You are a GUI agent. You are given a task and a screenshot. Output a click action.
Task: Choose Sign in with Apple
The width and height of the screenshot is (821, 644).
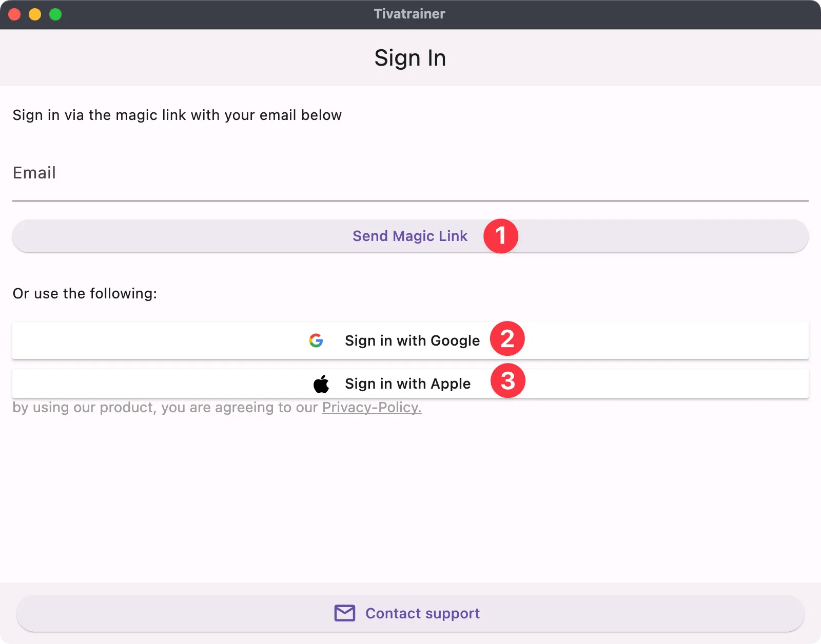coord(407,384)
